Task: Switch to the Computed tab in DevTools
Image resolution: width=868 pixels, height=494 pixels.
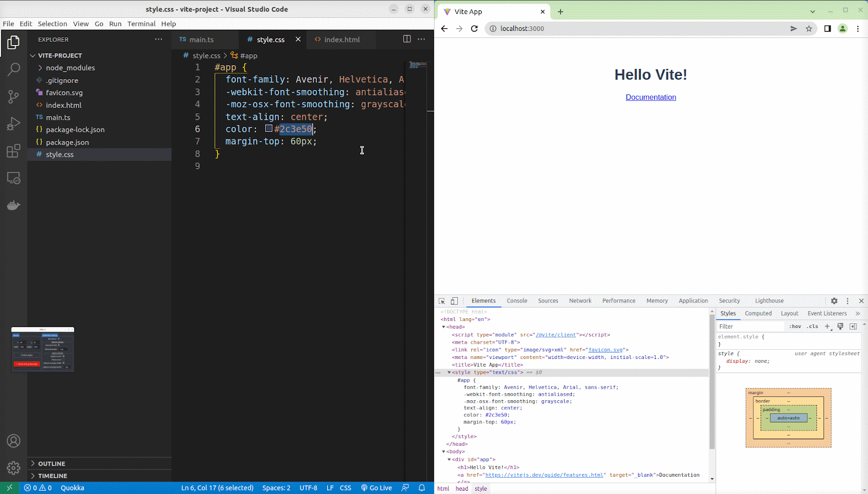Action: [758, 313]
